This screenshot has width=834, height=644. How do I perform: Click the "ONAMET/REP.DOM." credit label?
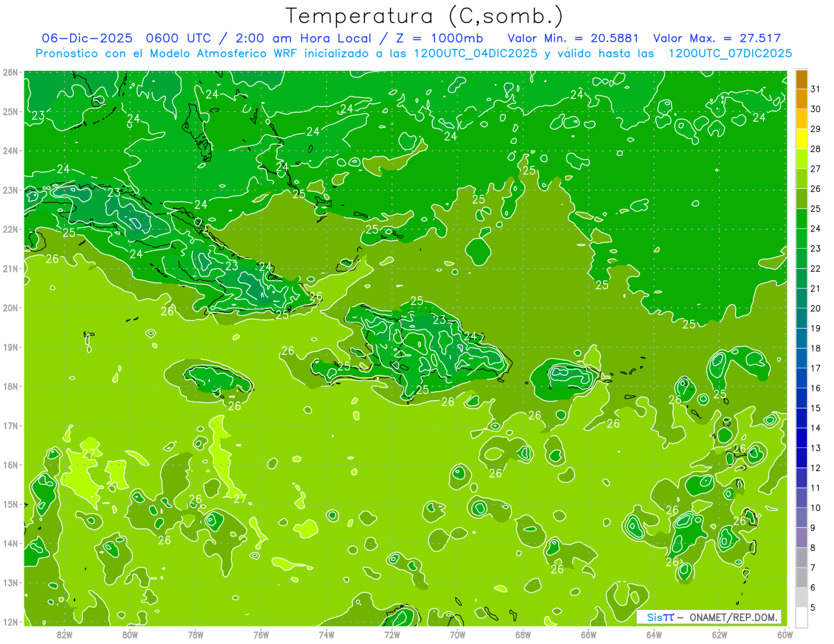tap(734, 617)
